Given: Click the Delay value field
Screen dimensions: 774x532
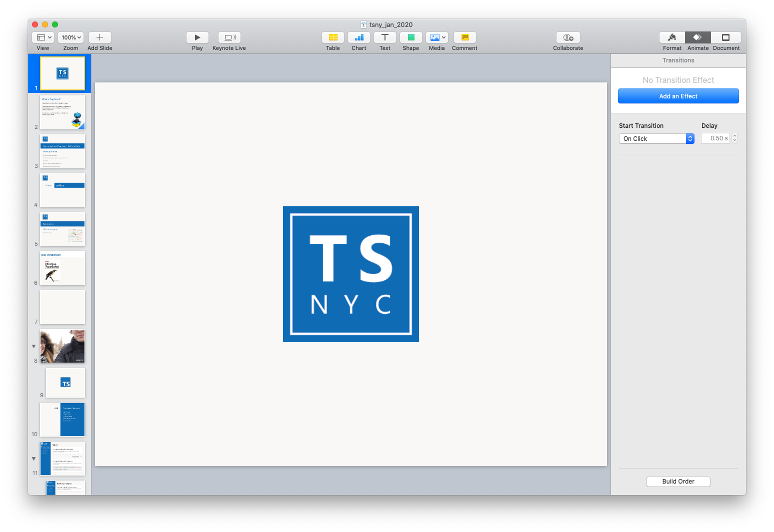Looking at the screenshot, I should 715,138.
